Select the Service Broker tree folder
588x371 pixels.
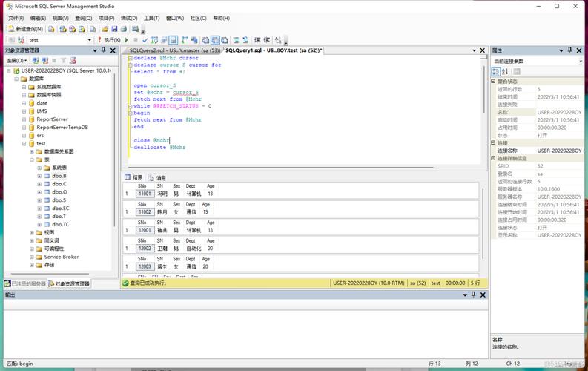tap(61, 257)
